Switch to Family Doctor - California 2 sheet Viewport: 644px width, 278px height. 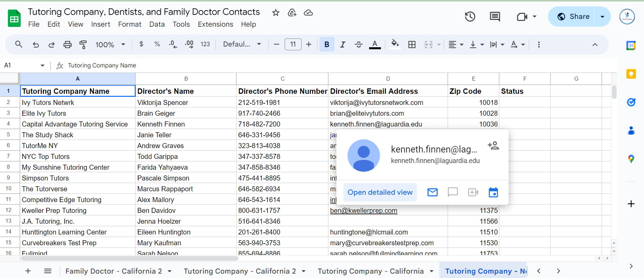click(x=114, y=271)
